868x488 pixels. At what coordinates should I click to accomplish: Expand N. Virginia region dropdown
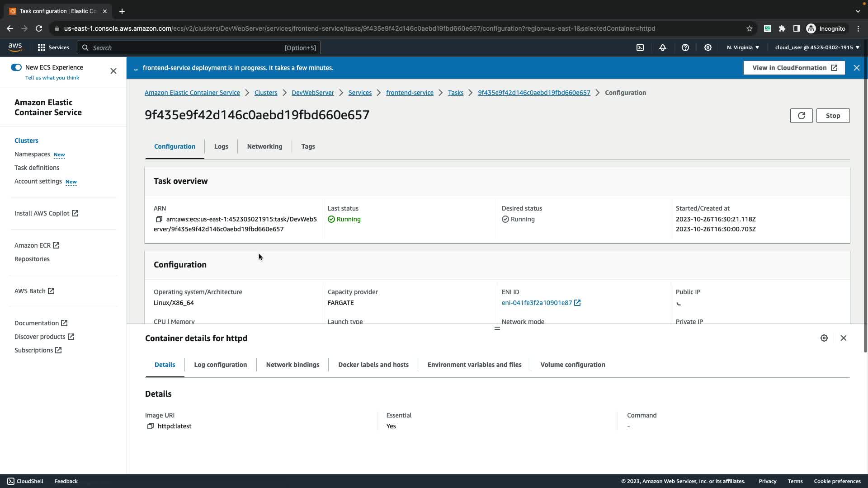[743, 47]
